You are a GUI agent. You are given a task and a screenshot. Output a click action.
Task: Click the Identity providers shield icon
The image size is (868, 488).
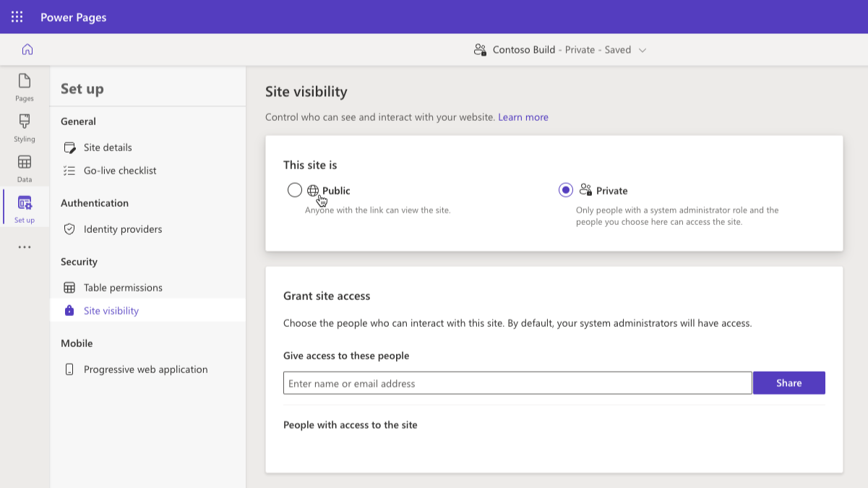(x=69, y=229)
